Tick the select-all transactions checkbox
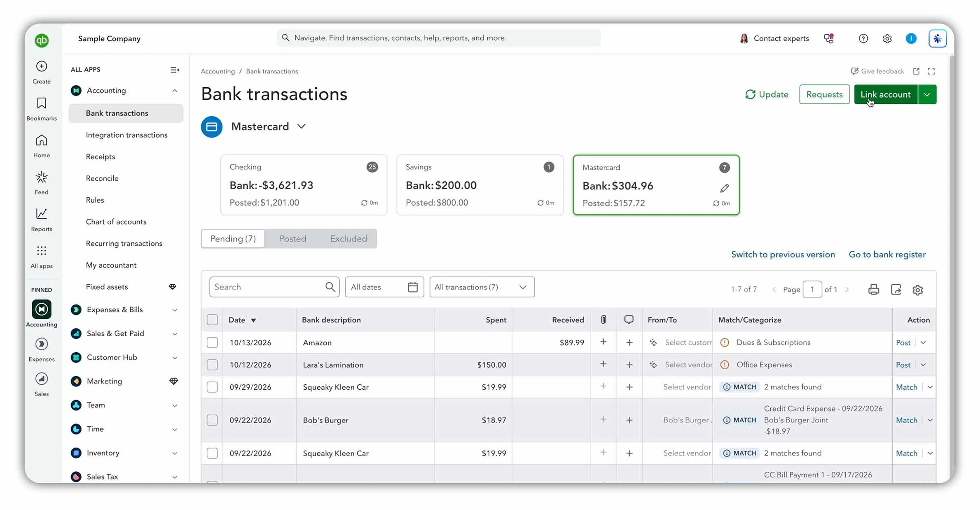Screen dimensions: 980x510 (x=212, y=320)
